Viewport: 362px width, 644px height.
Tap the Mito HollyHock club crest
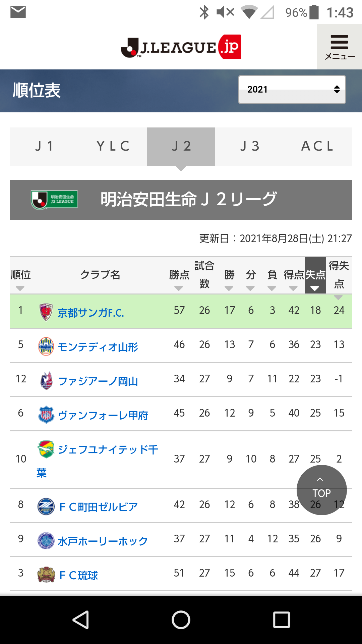(x=46, y=540)
